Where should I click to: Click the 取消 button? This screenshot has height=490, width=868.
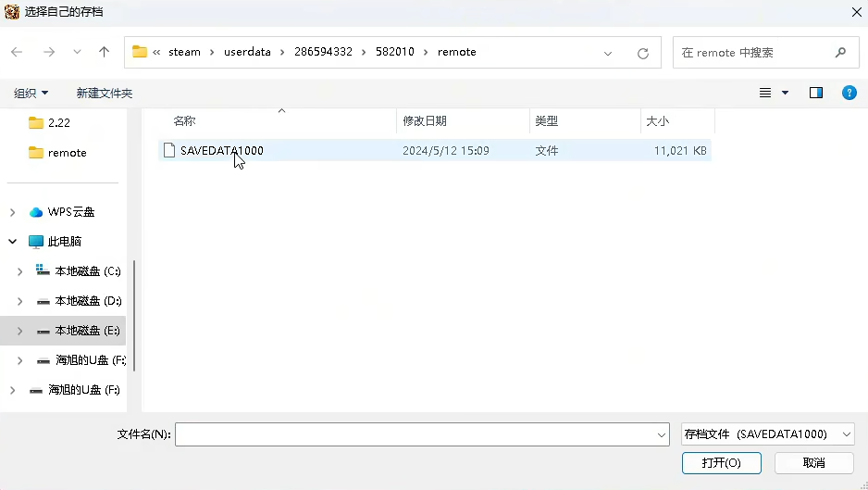pyautogui.click(x=813, y=463)
